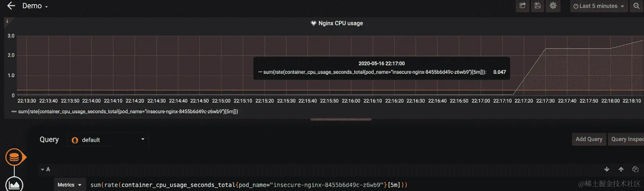Open dashboard settings gear icon
644x191 pixels.
coord(553,6)
